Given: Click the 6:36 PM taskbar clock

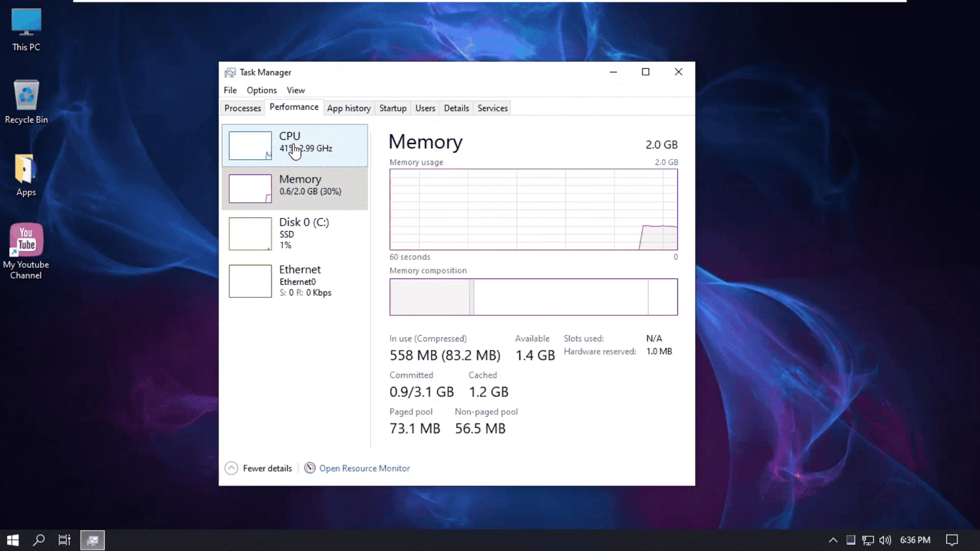Looking at the screenshot, I should click(x=915, y=540).
